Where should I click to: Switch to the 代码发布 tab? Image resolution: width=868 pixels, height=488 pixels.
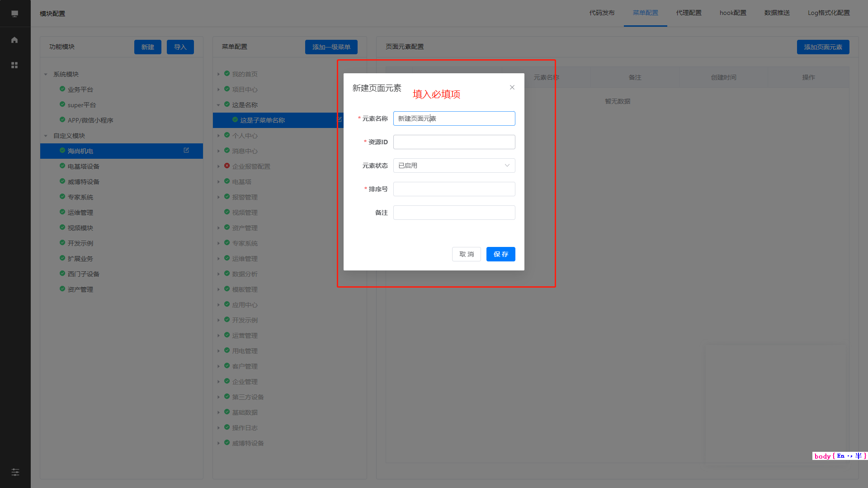click(602, 13)
